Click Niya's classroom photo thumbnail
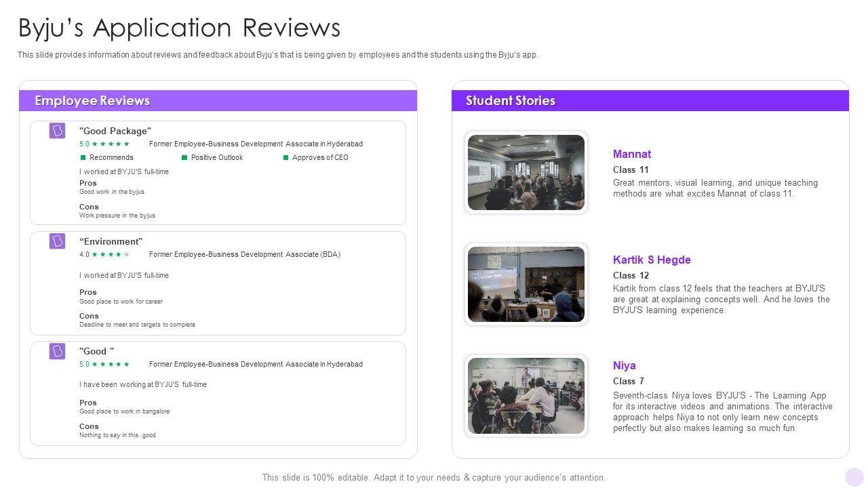The height and width of the screenshot is (488, 868). 526,396
